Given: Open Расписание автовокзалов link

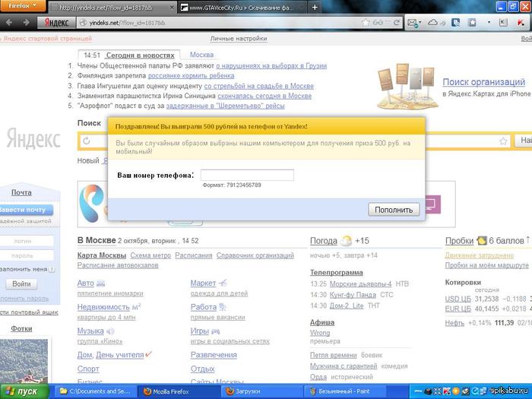Looking at the screenshot, I should pyautogui.click(x=118, y=265).
